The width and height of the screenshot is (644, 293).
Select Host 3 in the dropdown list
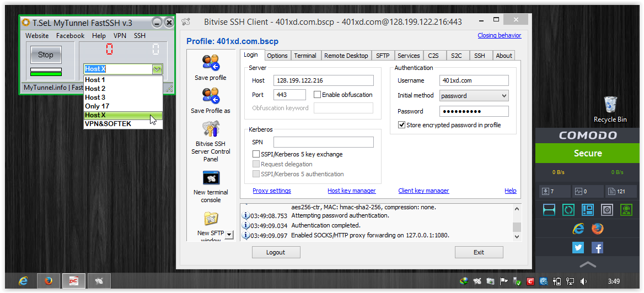click(123, 97)
